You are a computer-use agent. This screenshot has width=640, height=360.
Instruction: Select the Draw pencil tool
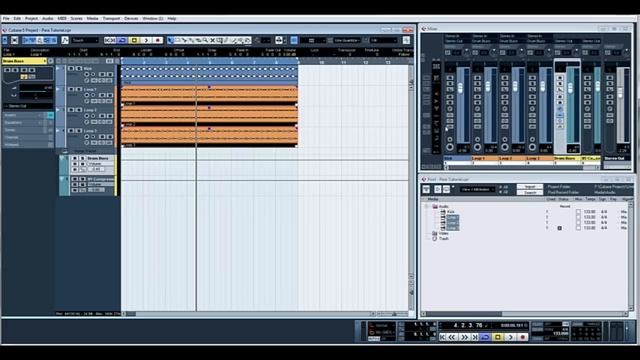(227, 40)
